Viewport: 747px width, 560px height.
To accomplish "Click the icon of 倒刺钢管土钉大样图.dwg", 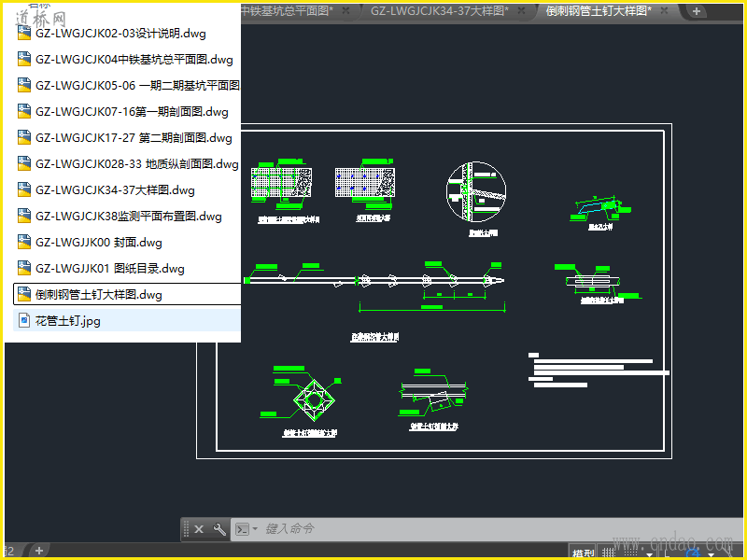I will (24, 294).
